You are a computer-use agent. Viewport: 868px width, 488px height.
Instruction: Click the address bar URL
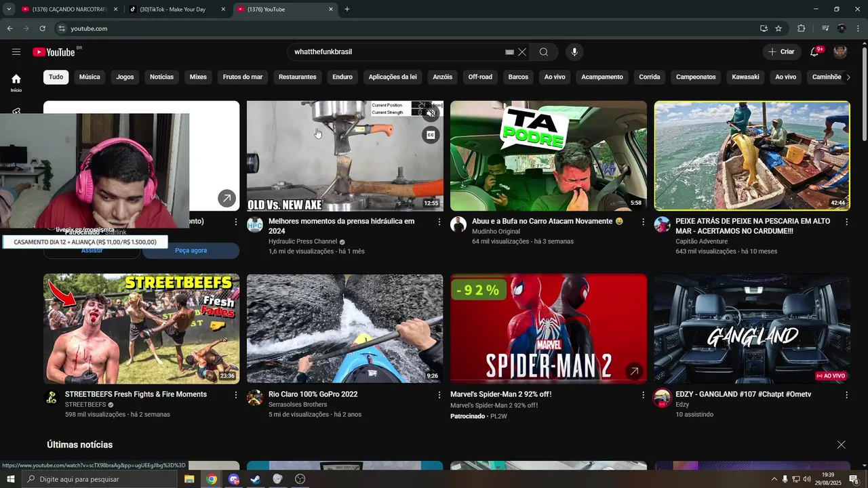[x=89, y=28]
